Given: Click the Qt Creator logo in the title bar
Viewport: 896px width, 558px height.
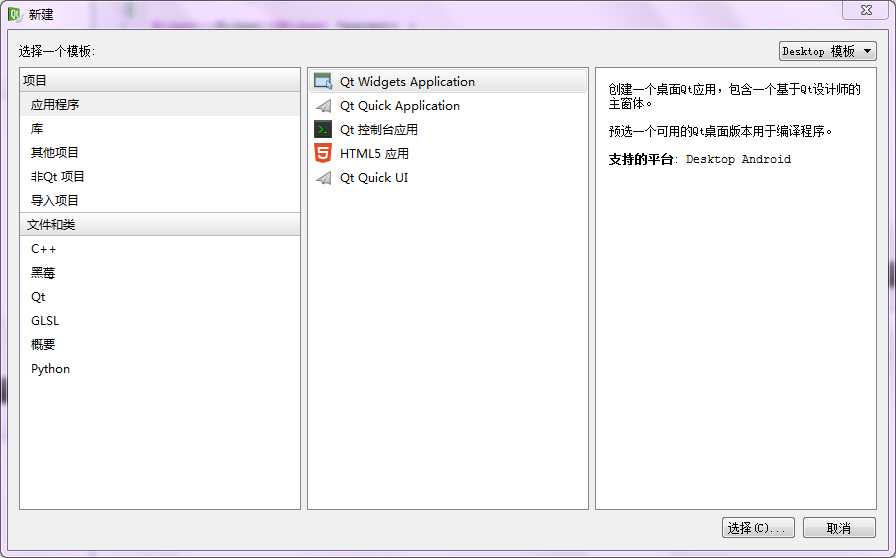Looking at the screenshot, I should [15, 14].
